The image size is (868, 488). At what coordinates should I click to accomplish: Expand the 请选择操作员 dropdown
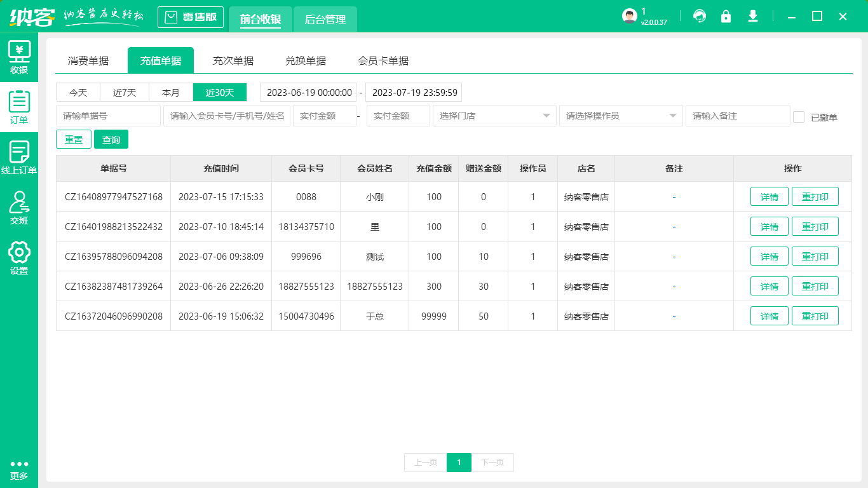621,116
